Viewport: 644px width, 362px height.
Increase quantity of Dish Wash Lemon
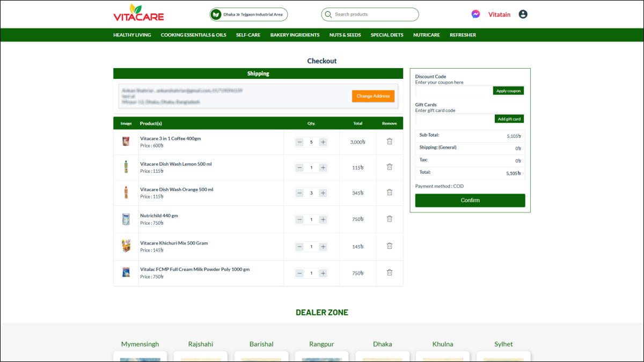point(323,167)
